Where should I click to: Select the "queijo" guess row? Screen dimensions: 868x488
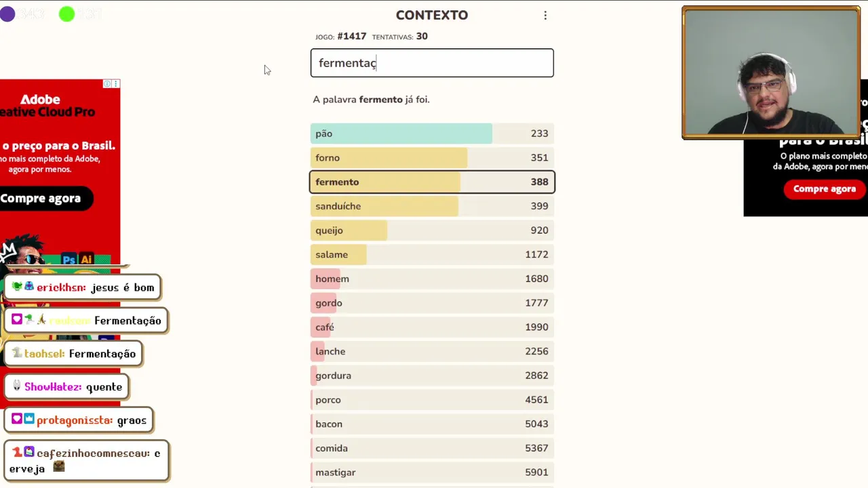pyautogui.click(x=432, y=230)
